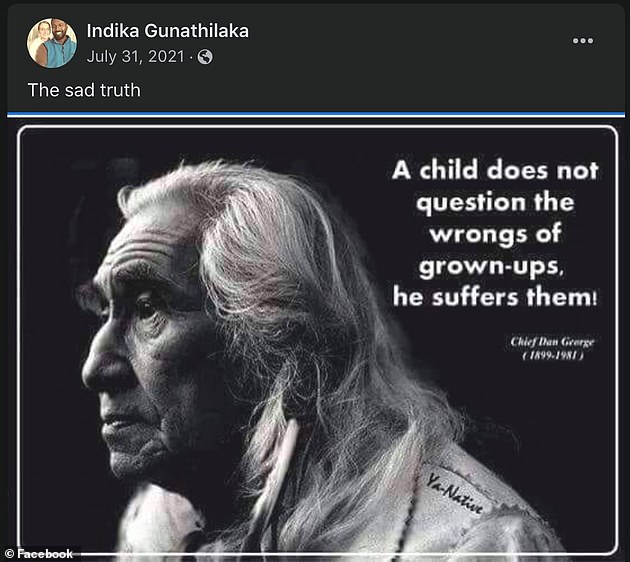
Task: Open Indika Gunathilaka's round profile picture
Action: tap(52, 43)
